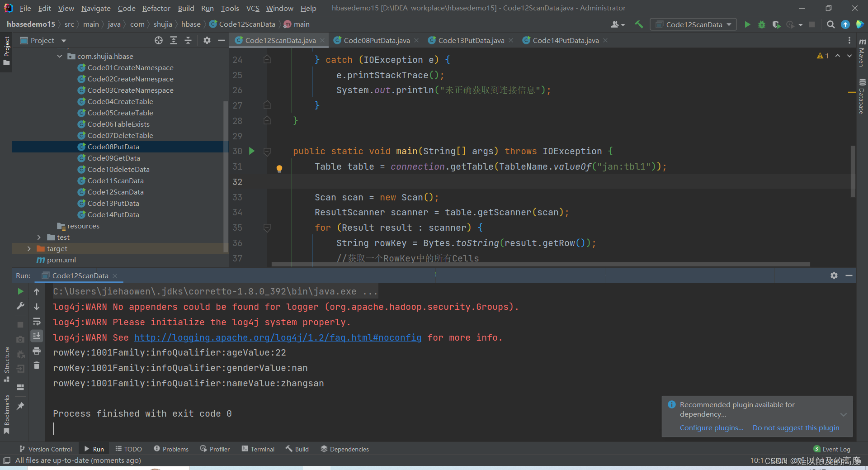This screenshot has height=470, width=868.
Task: Switch to the Code14PutData.java tab
Action: point(565,40)
